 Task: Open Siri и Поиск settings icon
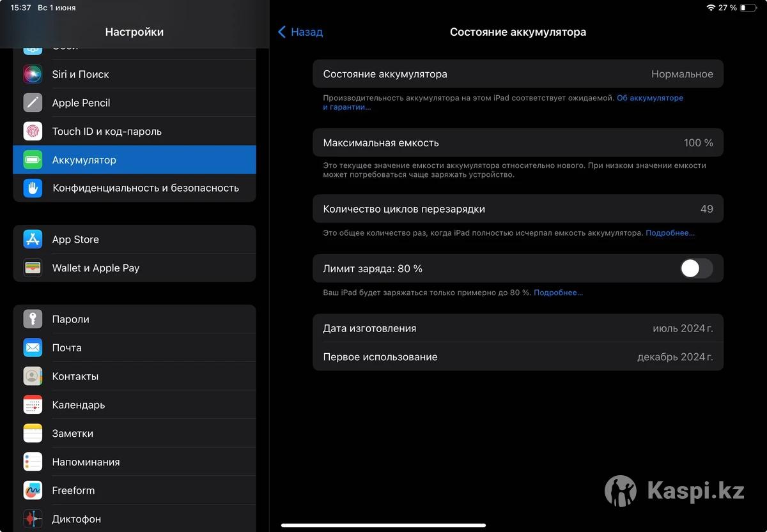coord(33,74)
